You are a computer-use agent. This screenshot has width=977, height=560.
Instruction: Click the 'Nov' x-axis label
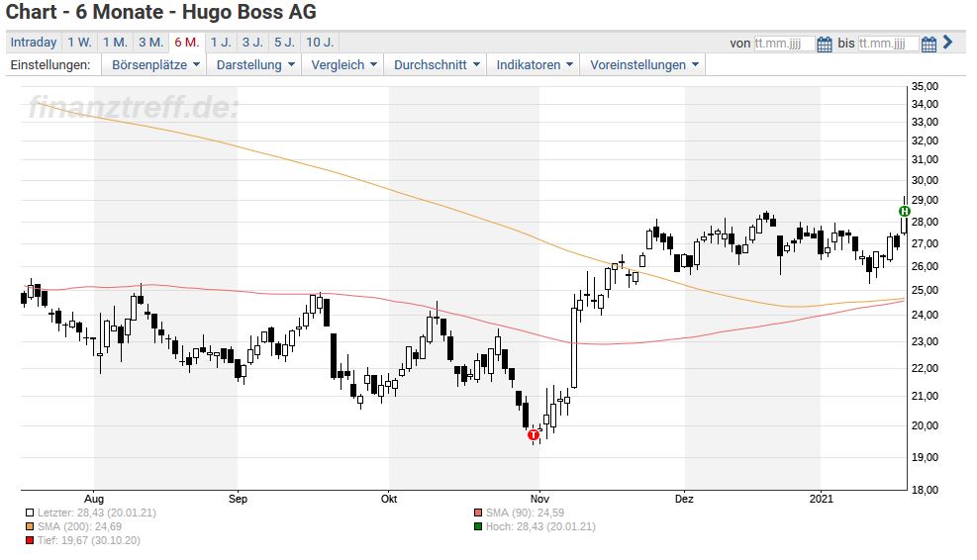pos(539,499)
